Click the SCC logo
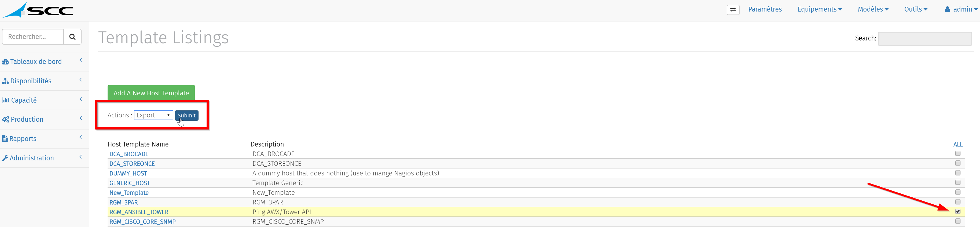The width and height of the screenshot is (980, 227). tap(38, 10)
